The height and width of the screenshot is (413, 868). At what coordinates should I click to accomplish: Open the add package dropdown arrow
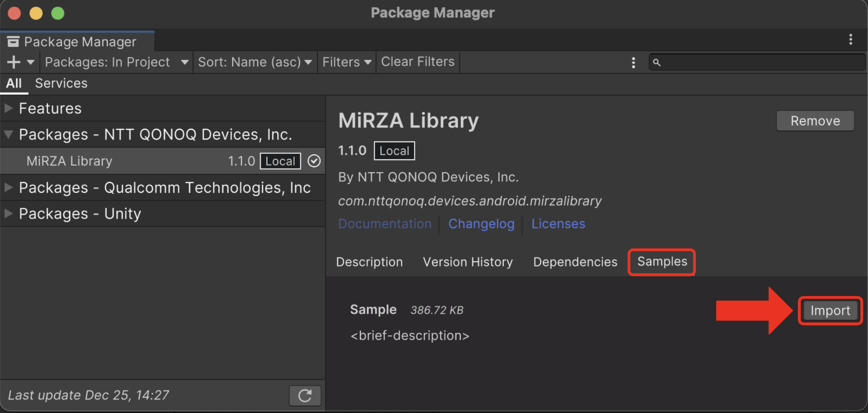pyautogui.click(x=30, y=62)
